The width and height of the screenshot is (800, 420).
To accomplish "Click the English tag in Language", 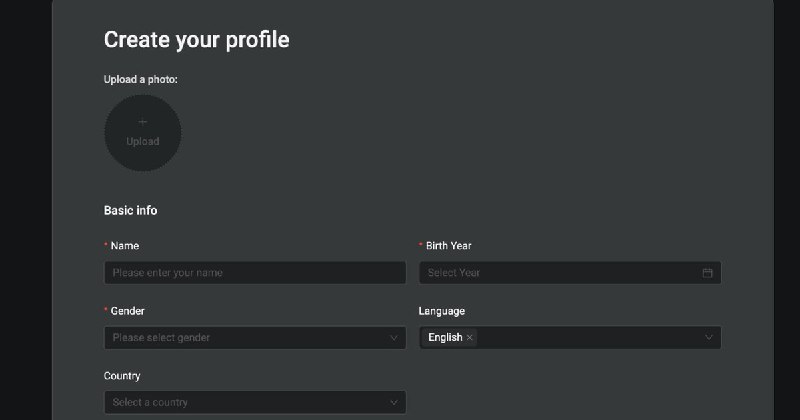I will [x=445, y=337].
